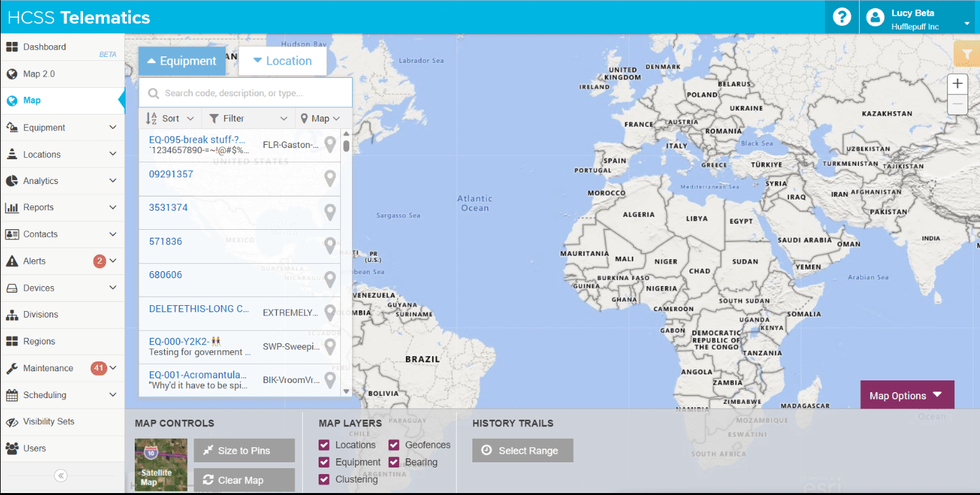The width and height of the screenshot is (980, 495).
Task: Toggle the Map Options panel
Action: point(907,395)
